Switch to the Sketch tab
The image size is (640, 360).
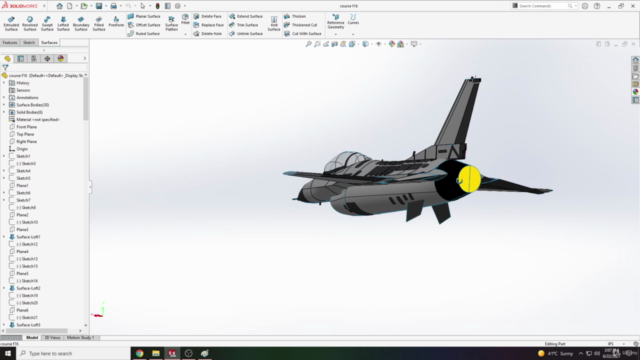(29, 42)
